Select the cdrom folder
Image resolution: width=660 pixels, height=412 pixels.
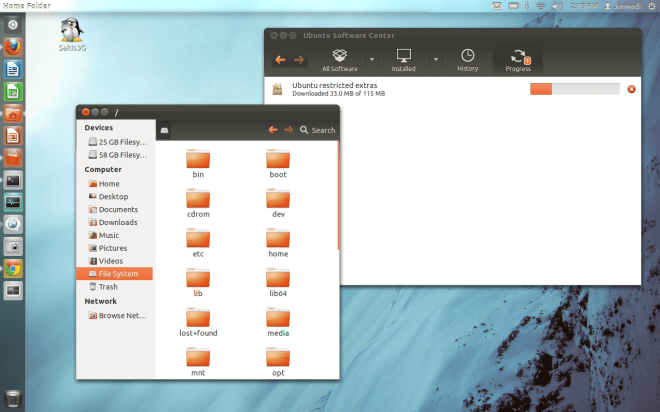[x=198, y=203]
